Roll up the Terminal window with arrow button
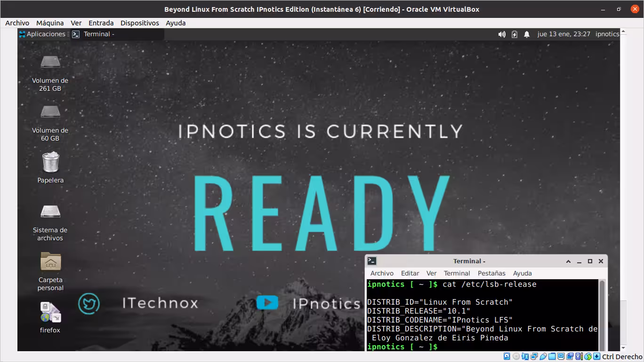644x362 pixels. (568, 261)
